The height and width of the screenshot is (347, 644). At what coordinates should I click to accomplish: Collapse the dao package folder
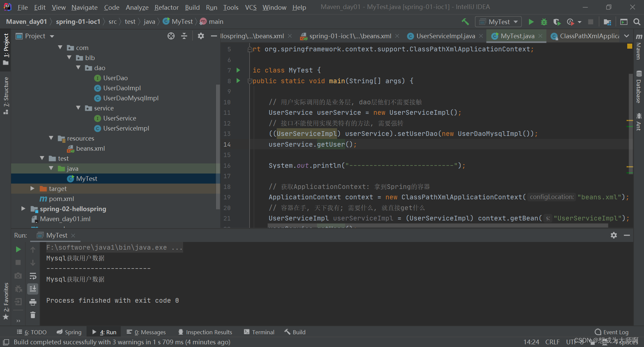[78, 68]
